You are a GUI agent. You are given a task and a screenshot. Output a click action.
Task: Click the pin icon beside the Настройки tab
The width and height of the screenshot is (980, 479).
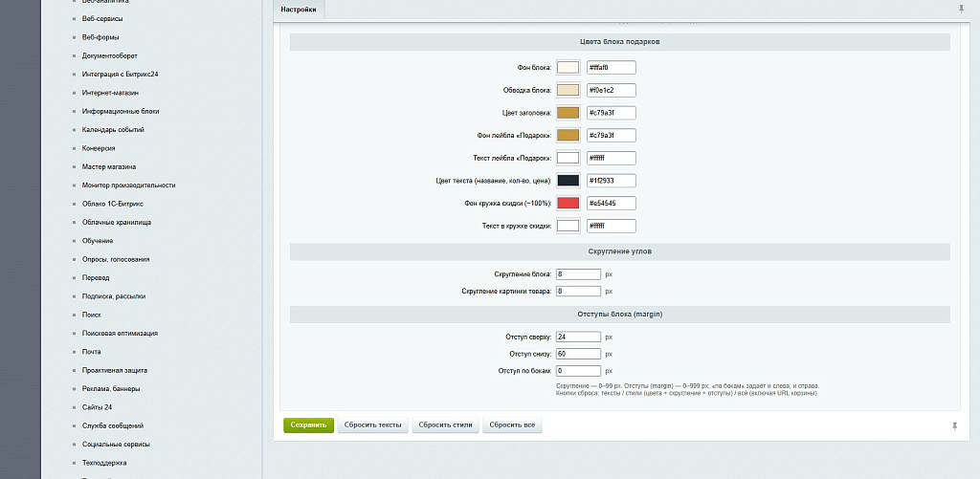click(961, 10)
